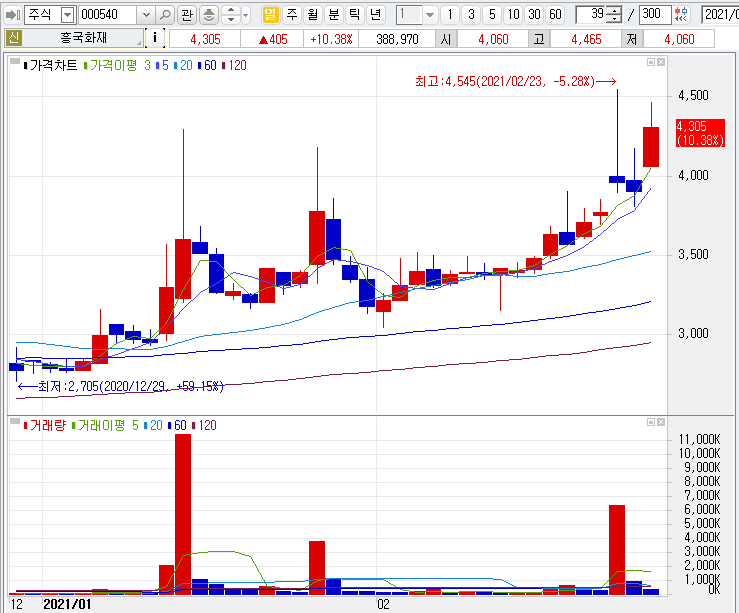Click the total bar count field 300
This screenshot has height=613, width=739.
pyautogui.click(x=655, y=15)
